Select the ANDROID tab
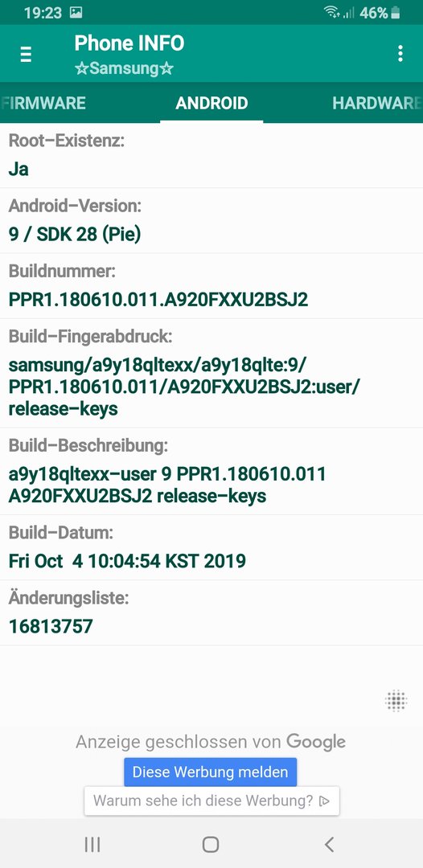This screenshot has height=868, width=423. [211, 103]
